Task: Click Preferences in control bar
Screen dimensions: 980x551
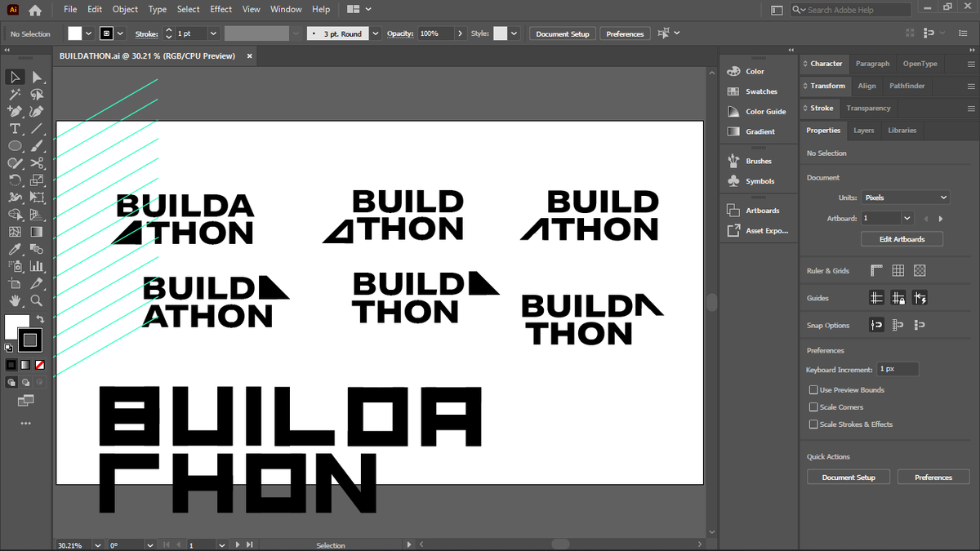Action: pos(625,33)
